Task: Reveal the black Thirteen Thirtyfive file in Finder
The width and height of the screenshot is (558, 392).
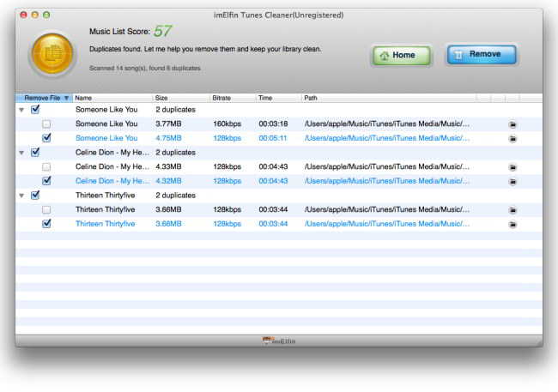Action: tap(513, 210)
